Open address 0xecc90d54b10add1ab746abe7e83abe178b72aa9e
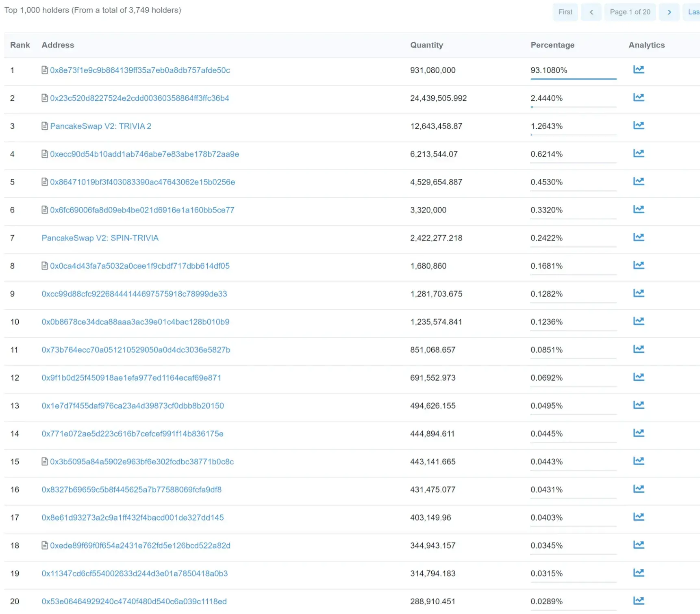This screenshot has width=700, height=614. (x=144, y=154)
